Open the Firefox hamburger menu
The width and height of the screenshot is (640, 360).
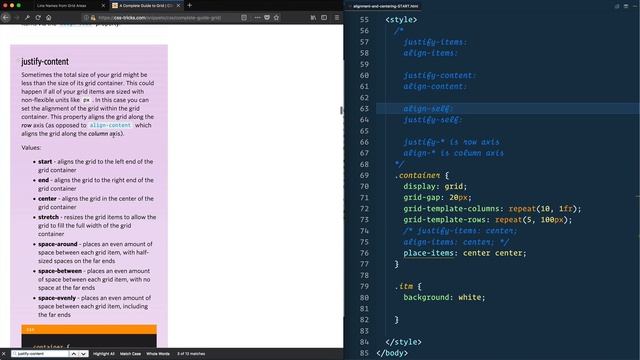coord(337,18)
